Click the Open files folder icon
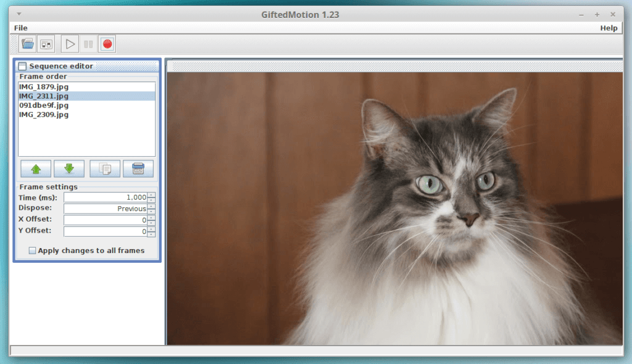This screenshot has width=632, height=364. [x=27, y=44]
